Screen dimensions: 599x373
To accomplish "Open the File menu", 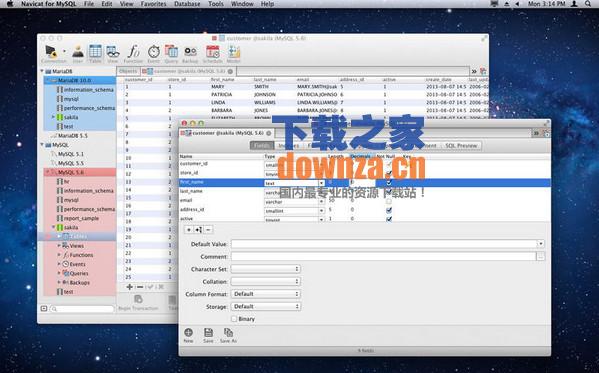I will 89,4.
